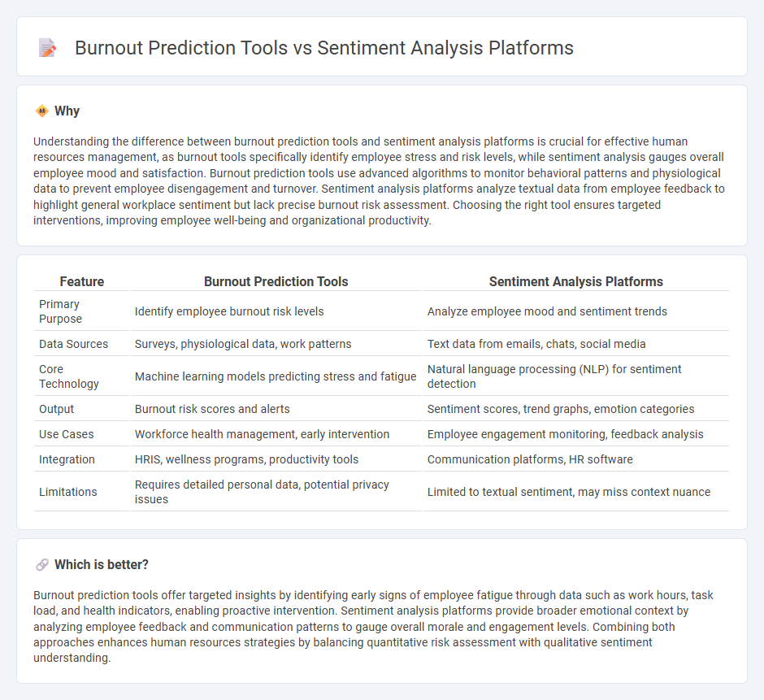764x700 pixels.
Task: Click cell Machine learning models predicting stress and fatigue
Action: (x=276, y=376)
